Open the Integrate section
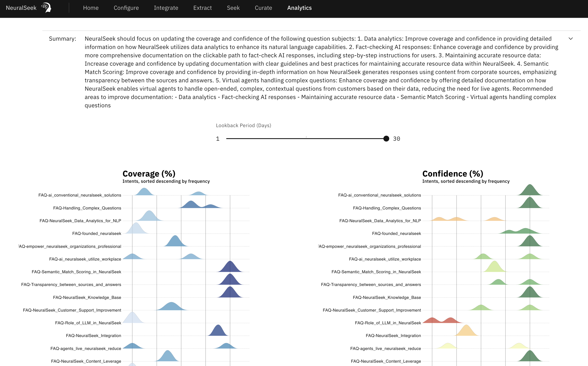This screenshot has height=366, width=588. tap(166, 8)
